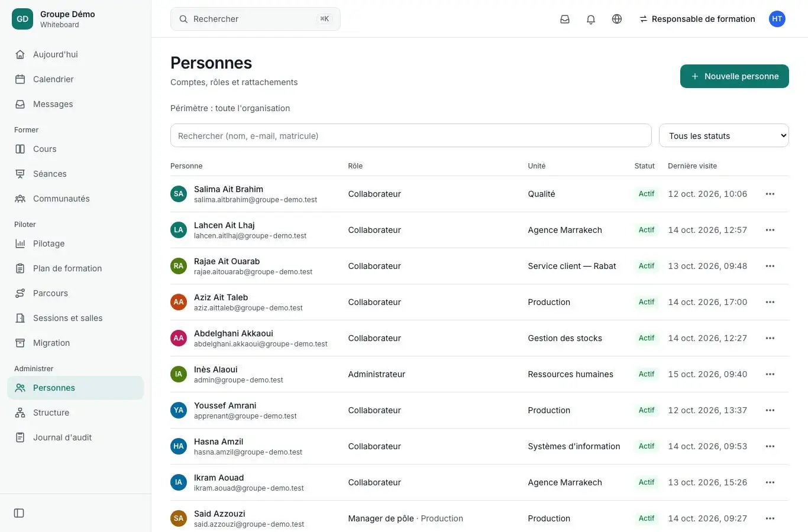The width and height of the screenshot is (808, 532).
Task: Click the Nouvelle personne button
Action: coord(735,76)
